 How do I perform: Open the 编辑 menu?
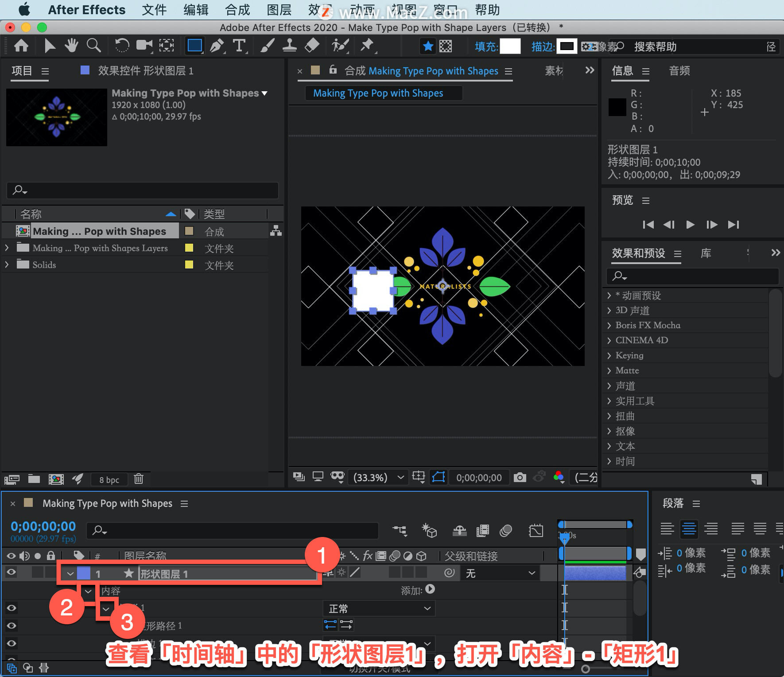196,10
